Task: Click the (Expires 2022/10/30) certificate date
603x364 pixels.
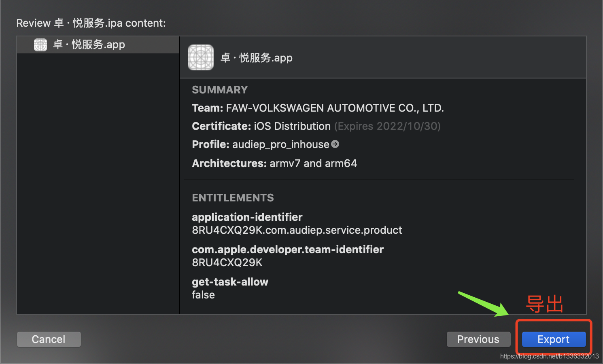Action: pyautogui.click(x=387, y=126)
